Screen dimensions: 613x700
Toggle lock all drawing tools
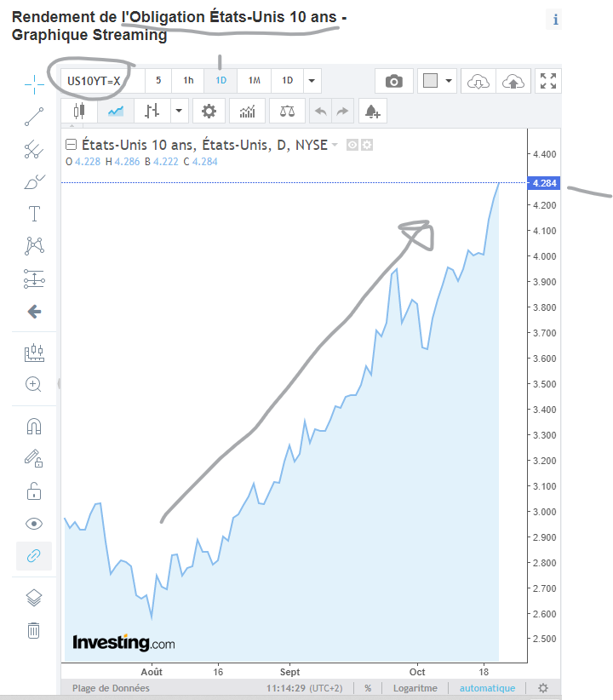[x=34, y=491]
